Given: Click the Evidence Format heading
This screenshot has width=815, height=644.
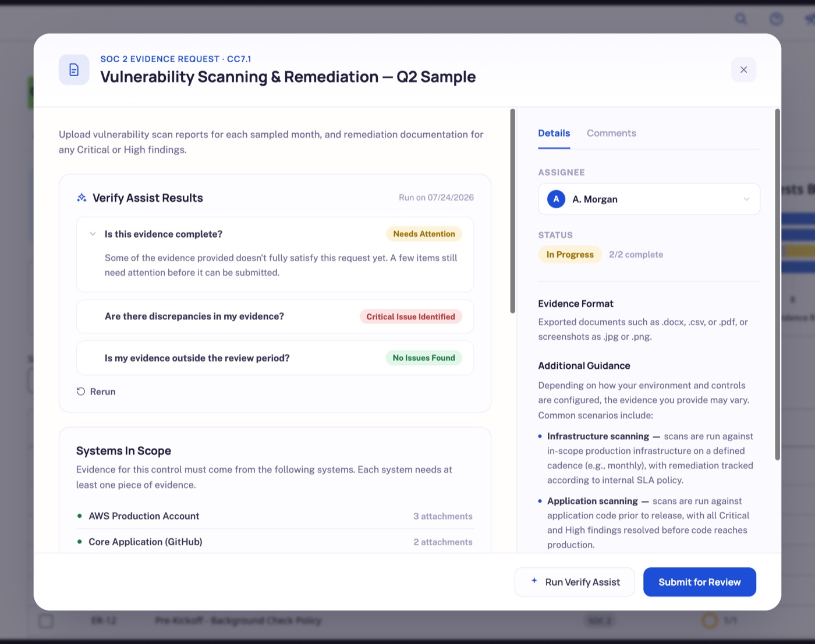Looking at the screenshot, I should (576, 304).
